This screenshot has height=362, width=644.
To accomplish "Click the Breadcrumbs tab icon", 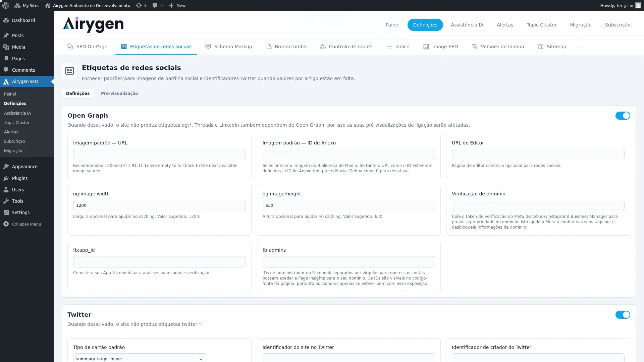I will (269, 47).
